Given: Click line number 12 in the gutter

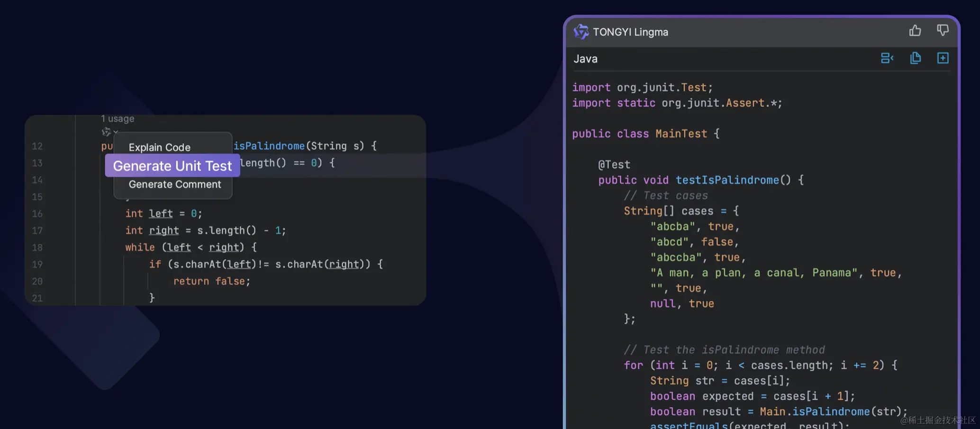Looking at the screenshot, I should pos(37,146).
